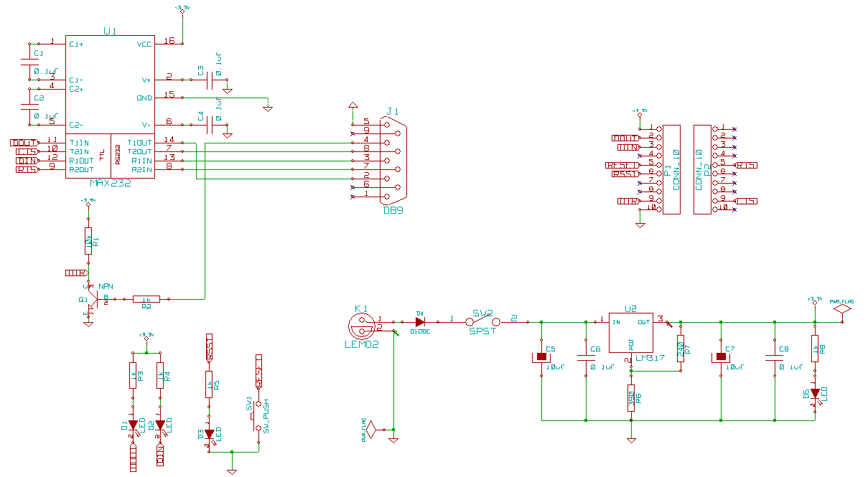Select ground symbol below Q1 emitter

pos(88,323)
